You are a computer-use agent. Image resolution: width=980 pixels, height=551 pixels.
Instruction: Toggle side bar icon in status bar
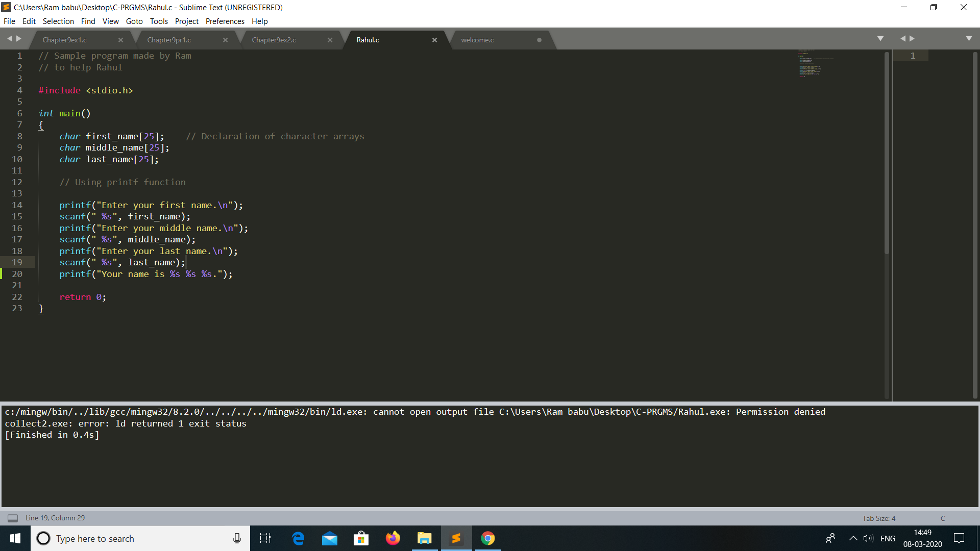coord(13,518)
